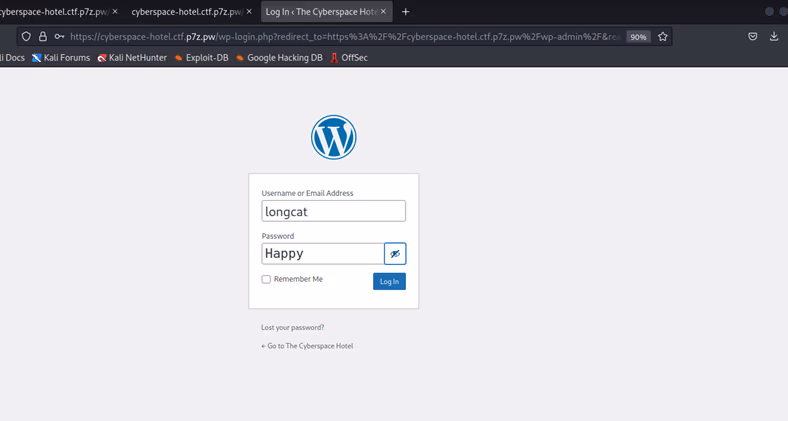Close the first cyberspace-hotel tab

click(115, 12)
